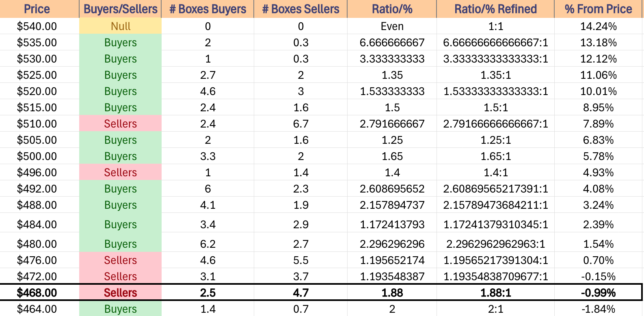Click the Ratio/% Refined header cell

pyautogui.click(x=495, y=9)
